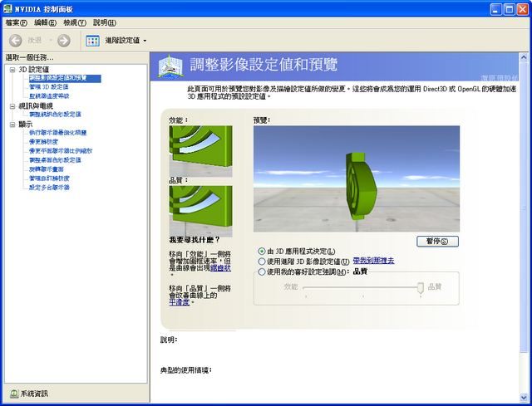This screenshot has width=532, height=406.
Task: Collapse the 視訊與電視 tree node
Action: click(12, 106)
